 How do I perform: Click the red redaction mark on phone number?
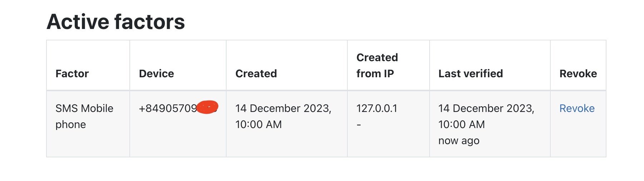click(x=208, y=107)
